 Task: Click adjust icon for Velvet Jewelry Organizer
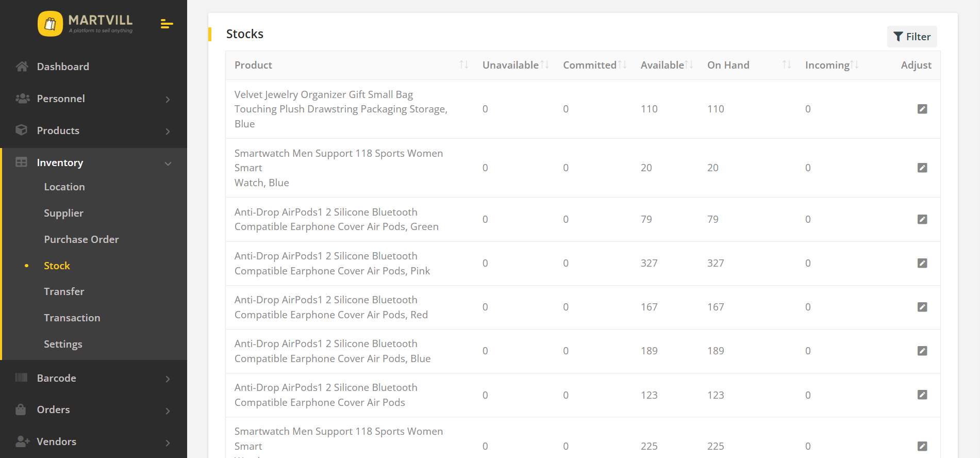pyautogui.click(x=922, y=109)
